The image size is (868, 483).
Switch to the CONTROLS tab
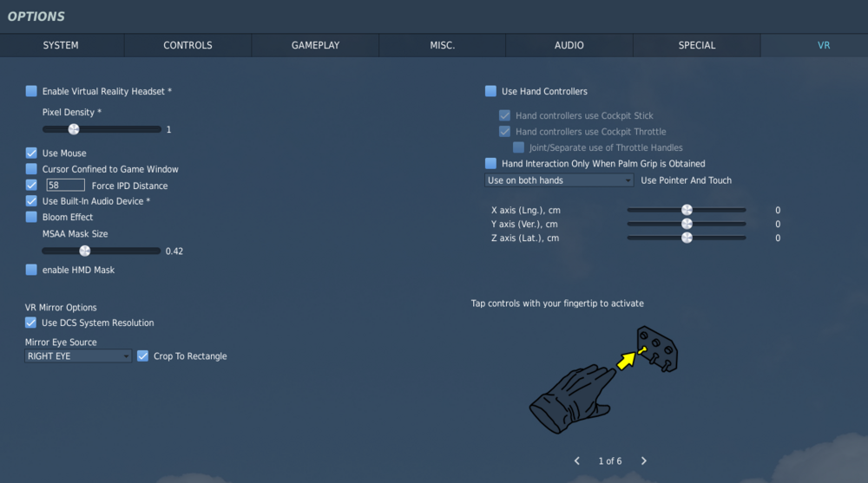coord(187,45)
